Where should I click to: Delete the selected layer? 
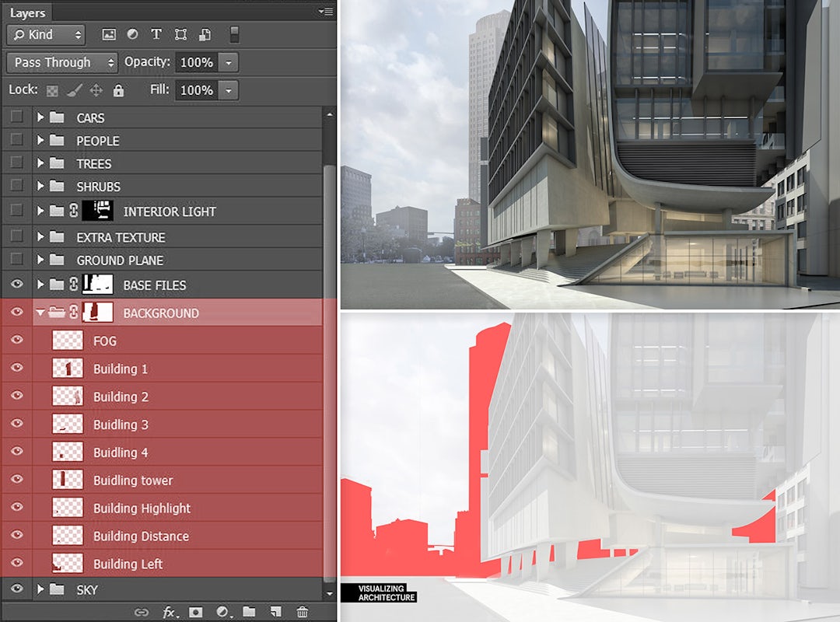coord(302,613)
